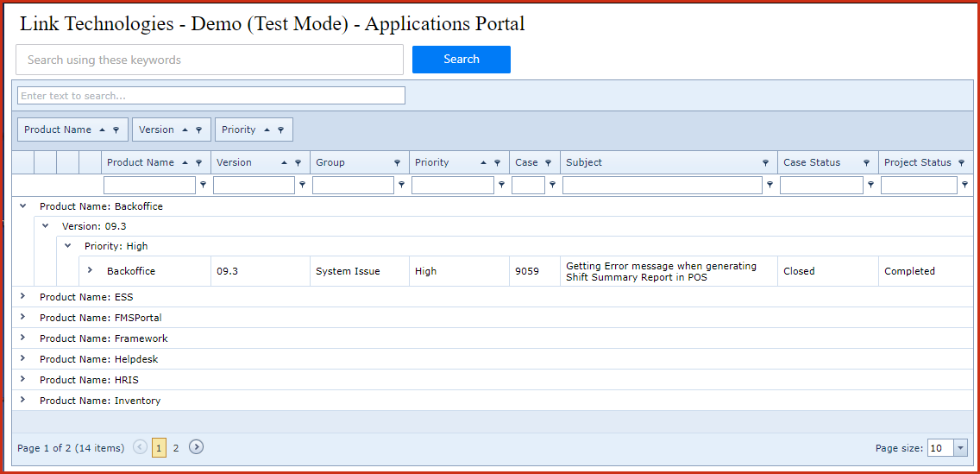Click current page 1 in pager
Screen dimensions: 980x474
(x=159, y=448)
